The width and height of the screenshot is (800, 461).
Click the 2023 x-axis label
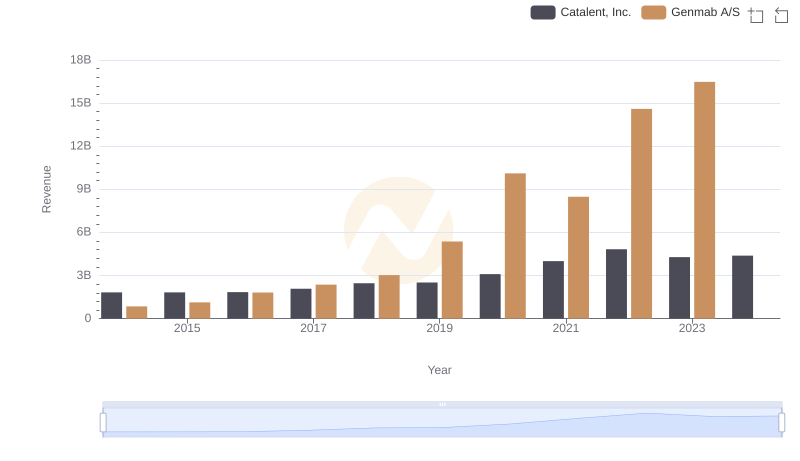tap(692, 328)
